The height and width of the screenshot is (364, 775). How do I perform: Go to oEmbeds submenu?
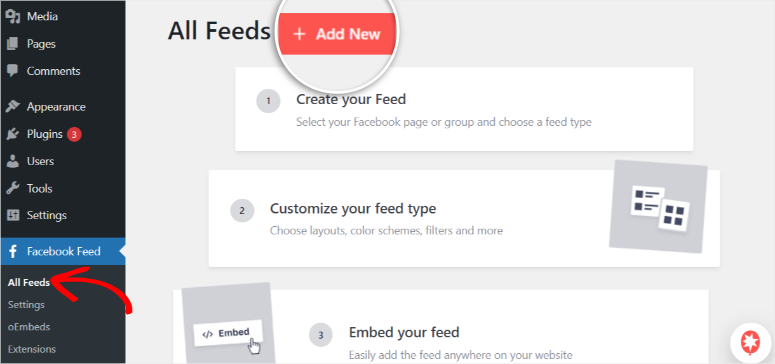tap(29, 327)
